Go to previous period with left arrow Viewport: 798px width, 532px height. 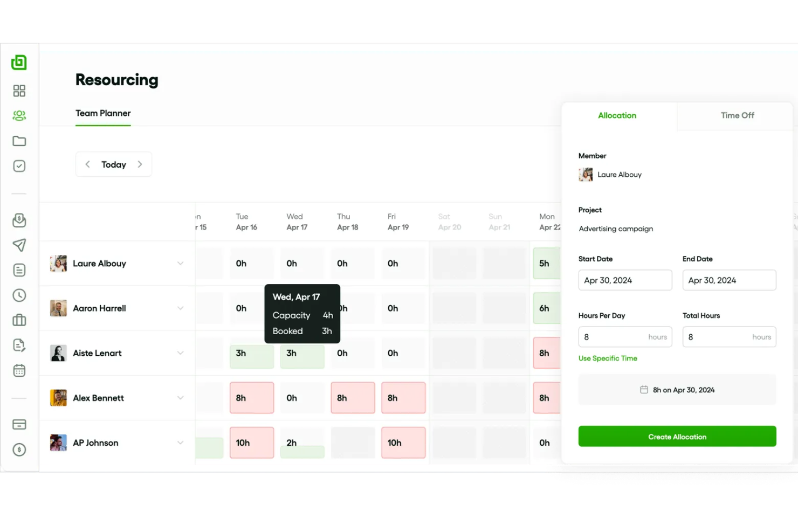coord(87,164)
